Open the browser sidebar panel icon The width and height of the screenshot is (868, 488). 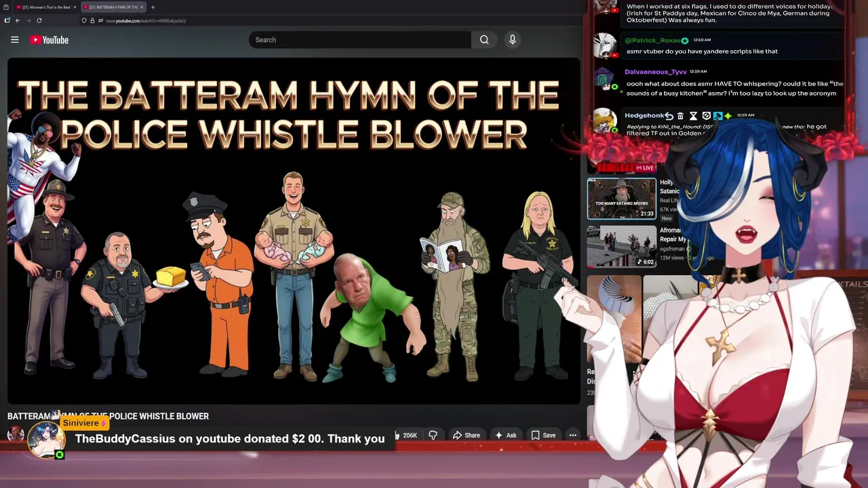(x=7, y=20)
